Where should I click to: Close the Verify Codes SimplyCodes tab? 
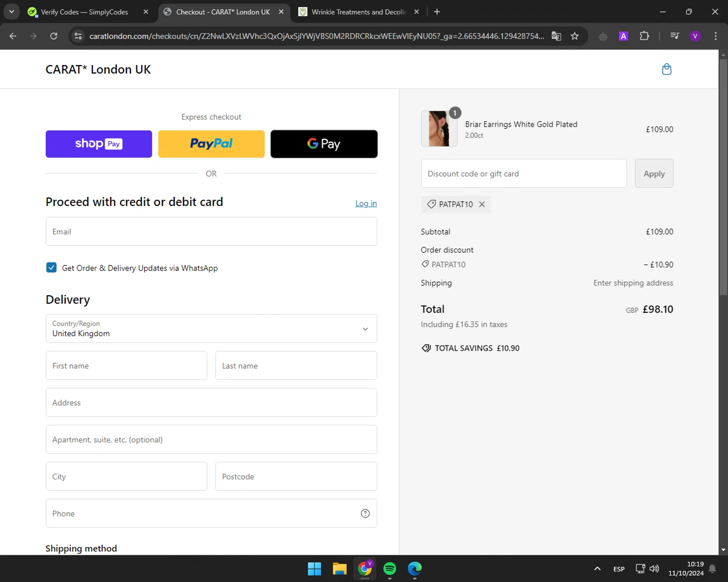146,12
